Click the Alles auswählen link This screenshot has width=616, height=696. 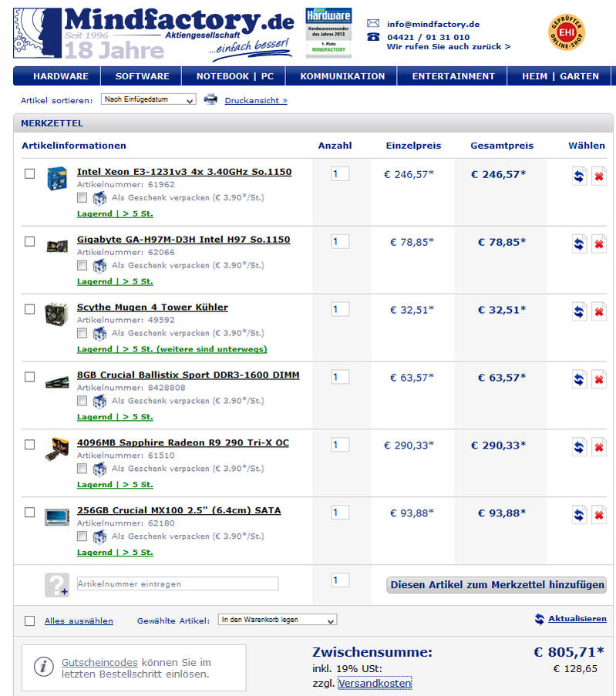click(79, 621)
